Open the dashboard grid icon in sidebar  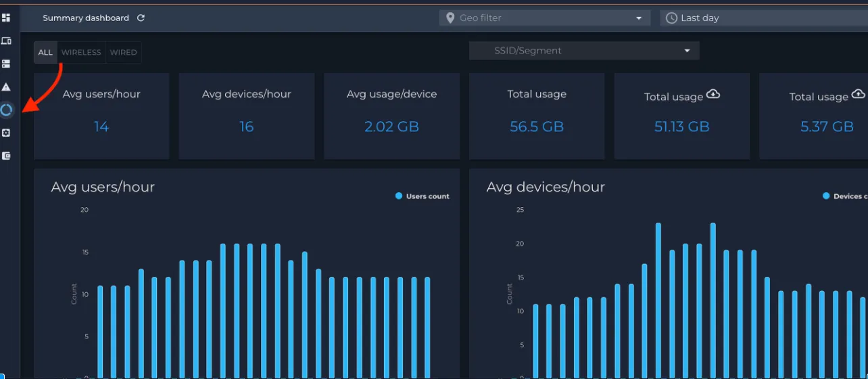6,18
